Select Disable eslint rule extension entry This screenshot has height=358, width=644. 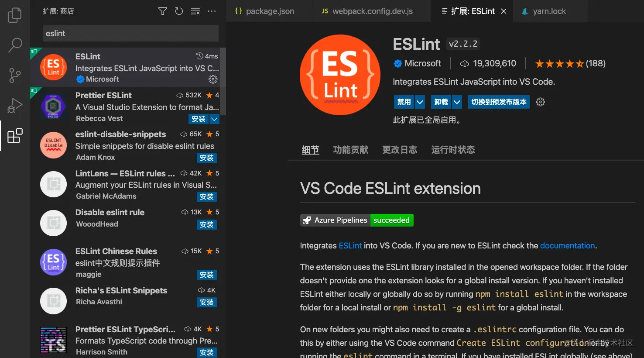pyautogui.click(x=127, y=223)
